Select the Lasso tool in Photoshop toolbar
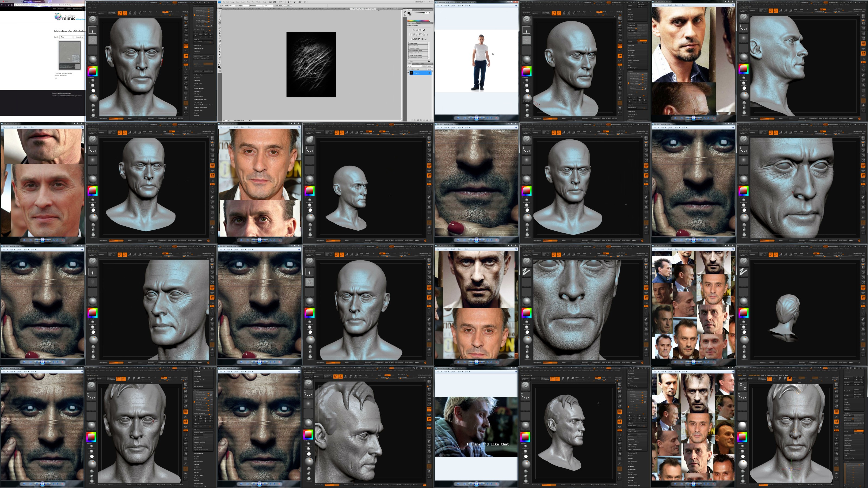The image size is (868, 488). click(220, 17)
